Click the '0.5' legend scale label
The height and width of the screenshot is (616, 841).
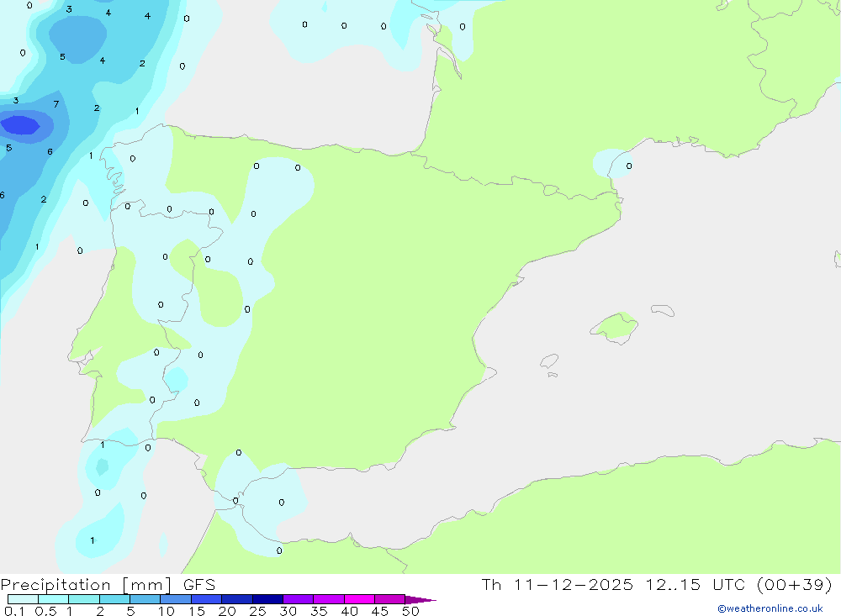click(45, 611)
